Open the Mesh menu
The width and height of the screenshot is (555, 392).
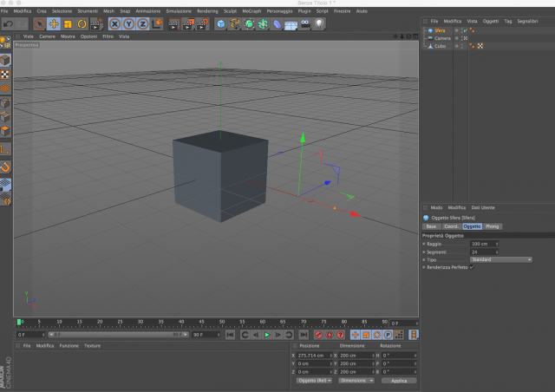pyautogui.click(x=108, y=11)
